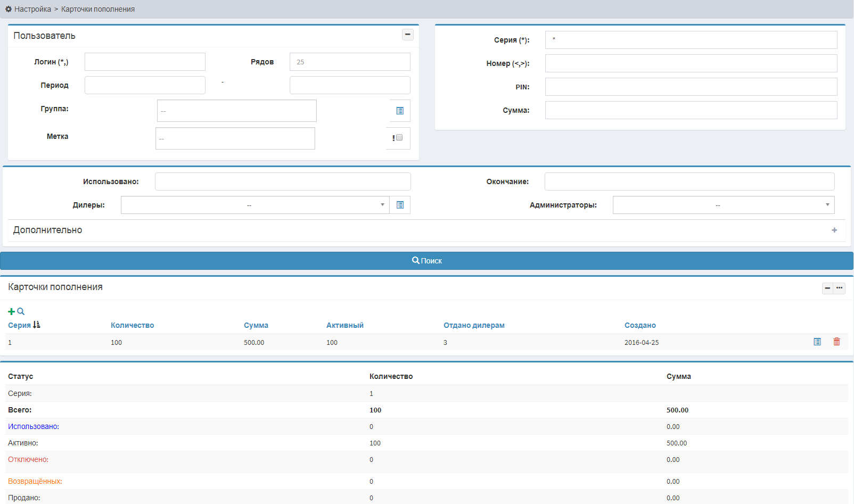Open the dealers count link 3

tap(445, 342)
